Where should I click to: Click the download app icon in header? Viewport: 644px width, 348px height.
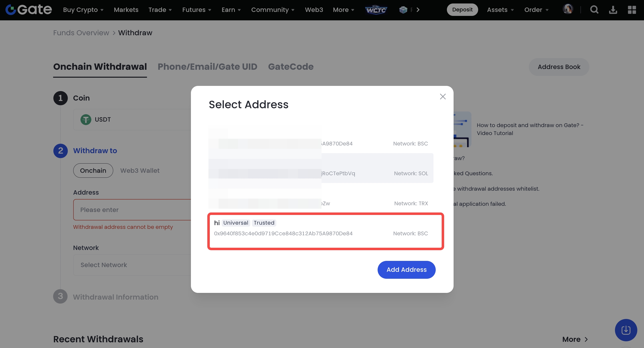tap(613, 10)
